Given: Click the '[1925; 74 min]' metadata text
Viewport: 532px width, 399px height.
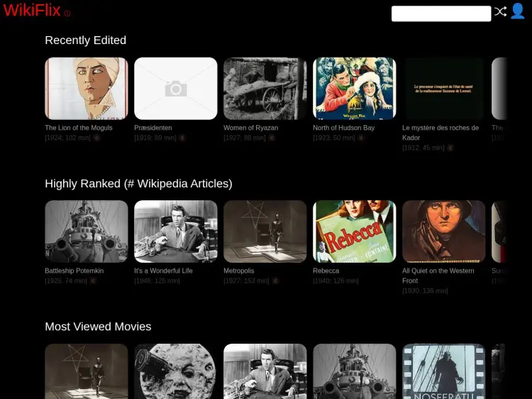Looking at the screenshot, I should pos(66,281).
